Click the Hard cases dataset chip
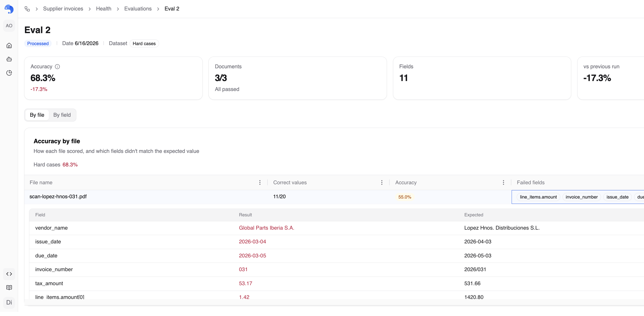This screenshot has height=316, width=644. coord(144,44)
